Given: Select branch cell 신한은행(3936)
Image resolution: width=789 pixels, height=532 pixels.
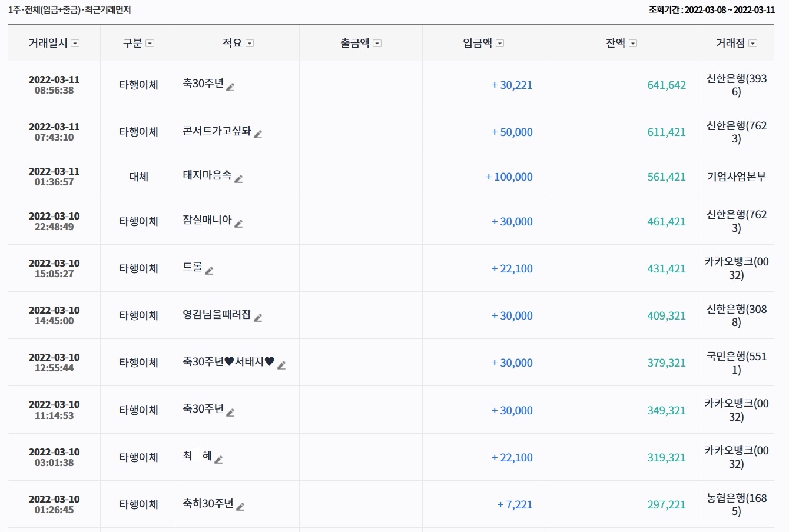Looking at the screenshot, I should [x=737, y=85].
